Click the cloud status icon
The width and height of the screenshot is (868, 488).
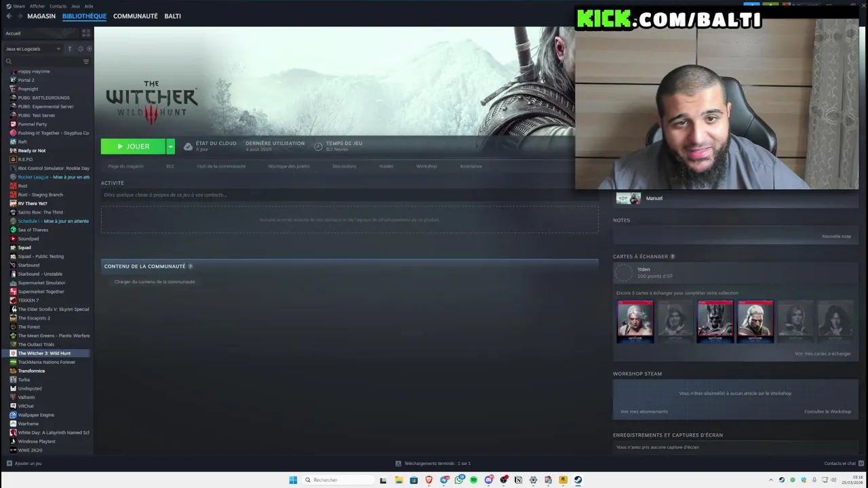pyautogui.click(x=188, y=146)
